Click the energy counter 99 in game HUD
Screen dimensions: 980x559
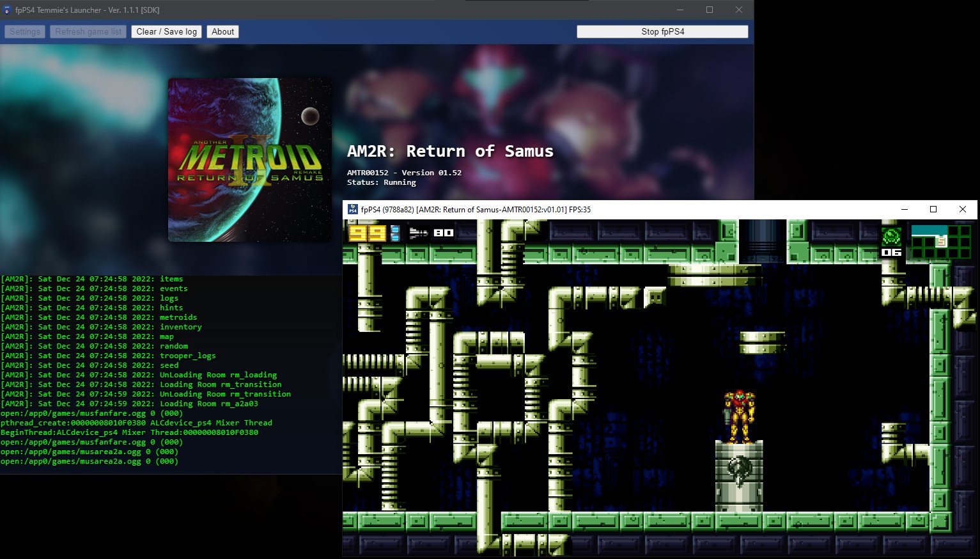[x=367, y=233]
